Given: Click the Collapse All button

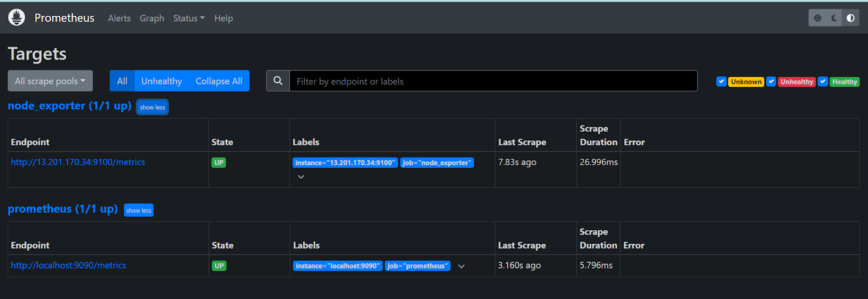Looking at the screenshot, I should [x=219, y=81].
